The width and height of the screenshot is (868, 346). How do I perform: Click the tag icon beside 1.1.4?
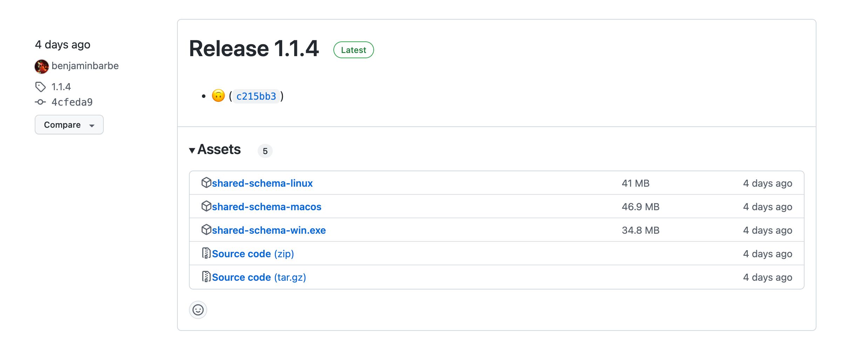point(40,87)
